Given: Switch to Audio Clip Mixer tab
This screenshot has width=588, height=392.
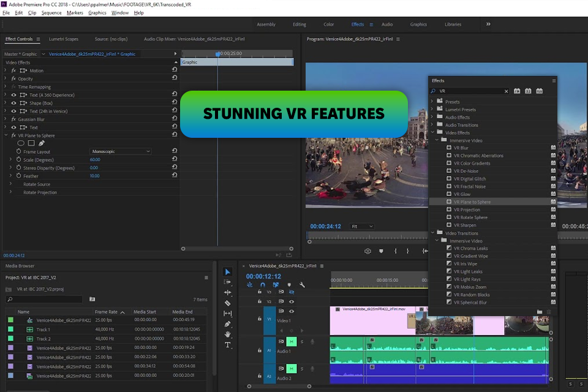Looking at the screenshot, I should [x=194, y=39].
